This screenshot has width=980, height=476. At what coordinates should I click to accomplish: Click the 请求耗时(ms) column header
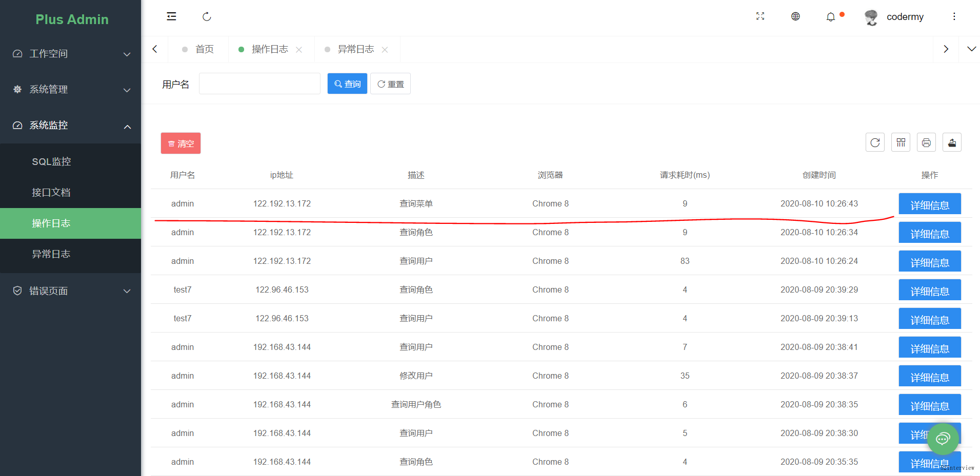pyautogui.click(x=685, y=175)
